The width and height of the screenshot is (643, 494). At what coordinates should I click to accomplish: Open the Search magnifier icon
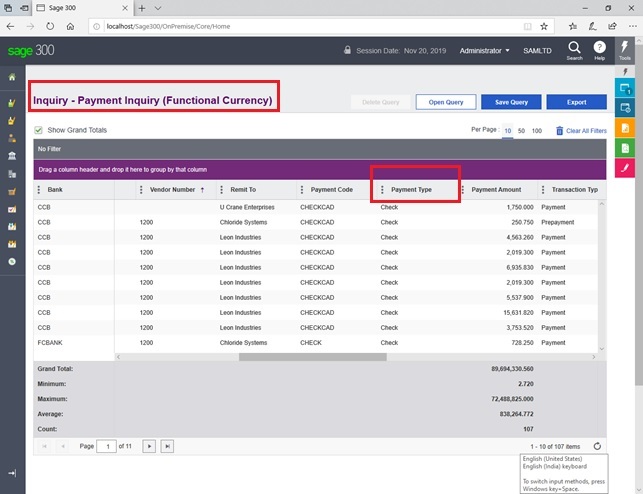(574, 50)
